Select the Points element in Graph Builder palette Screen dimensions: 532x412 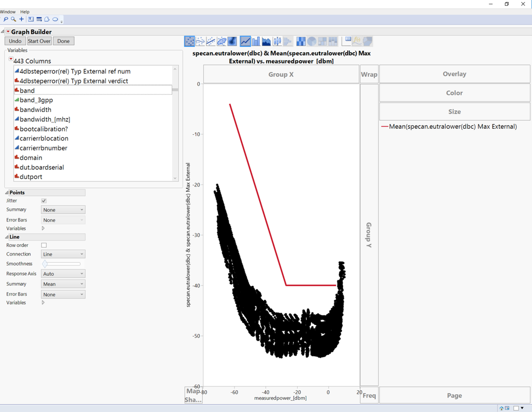pyautogui.click(x=190, y=41)
